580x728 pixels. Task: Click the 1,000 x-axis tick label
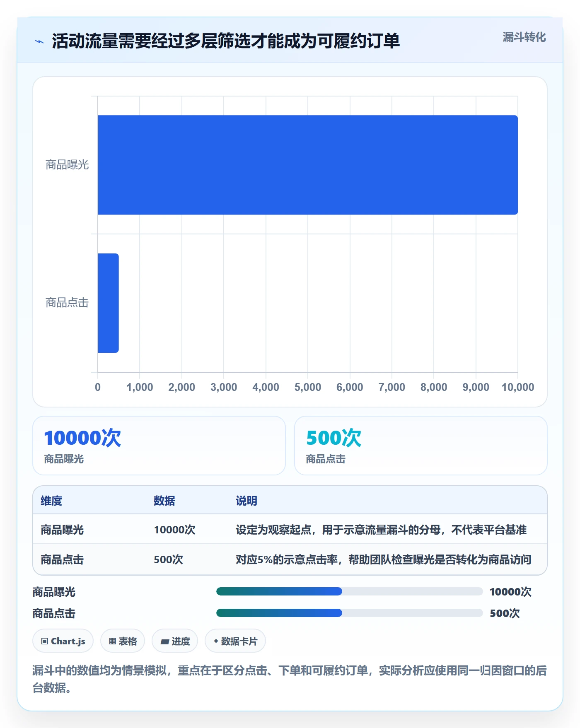pyautogui.click(x=140, y=387)
